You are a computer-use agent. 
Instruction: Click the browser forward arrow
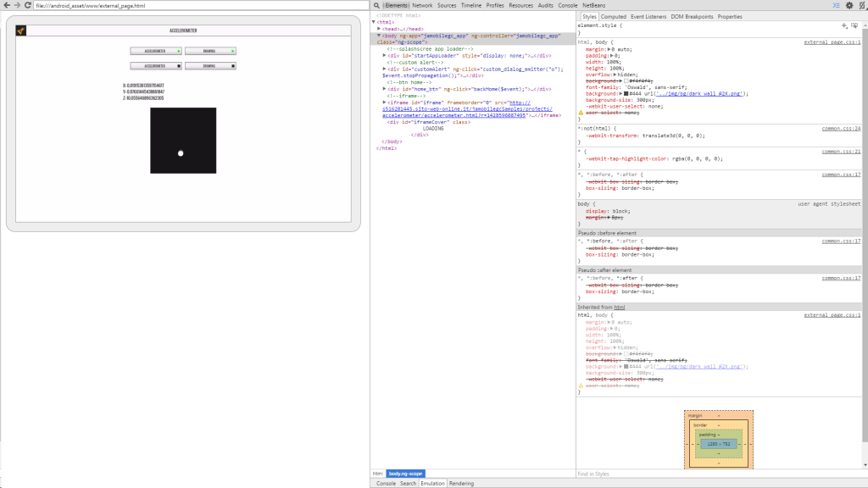click(x=17, y=5)
